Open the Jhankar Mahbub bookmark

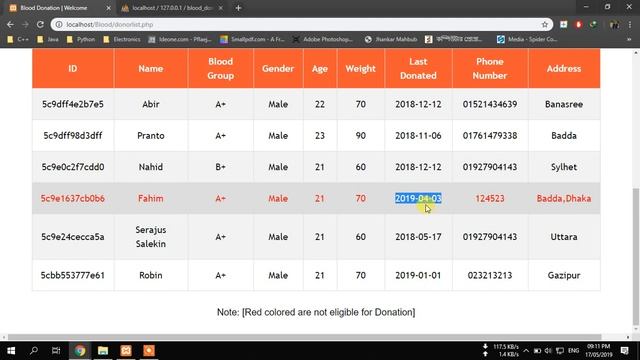click(x=391, y=40)
